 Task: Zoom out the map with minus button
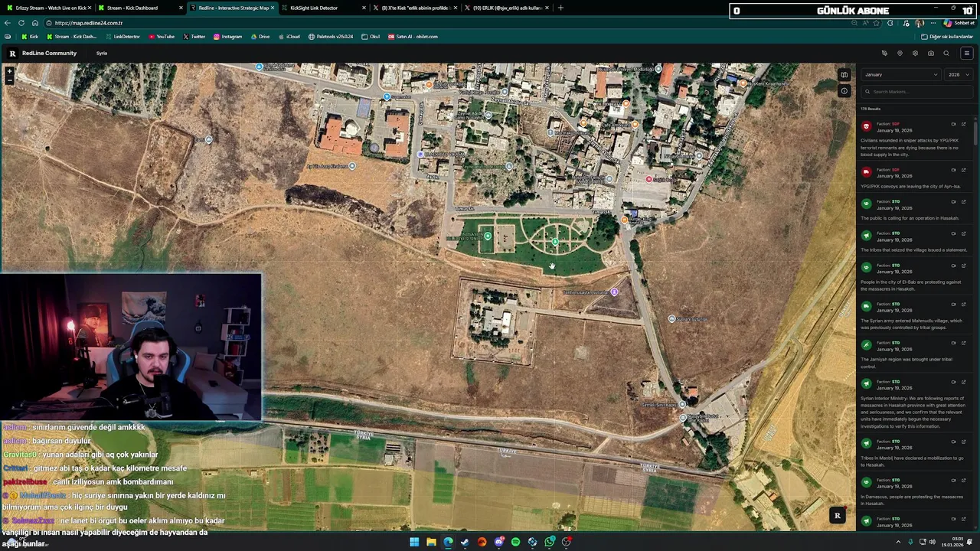(10, 79)
